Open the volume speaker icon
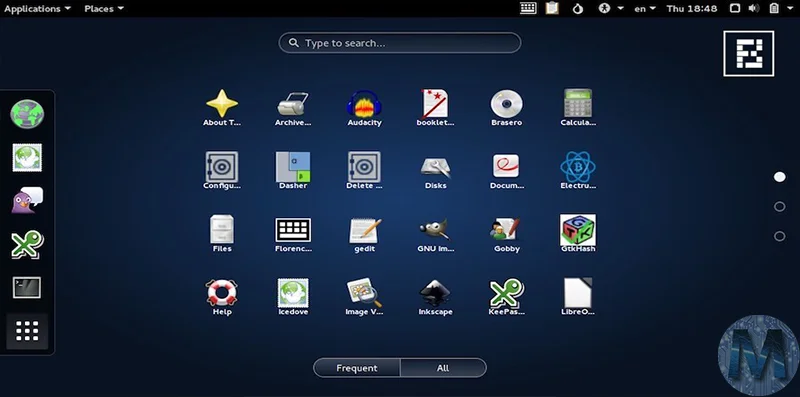 [754, 9]
